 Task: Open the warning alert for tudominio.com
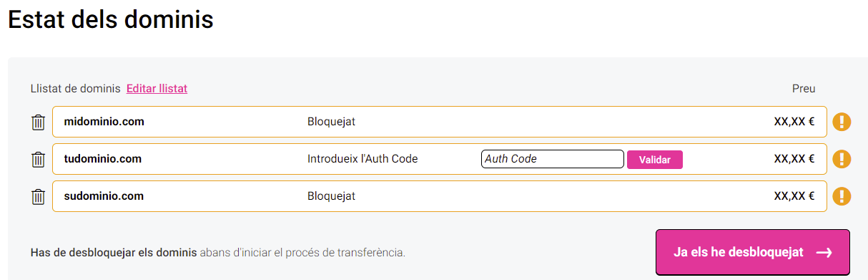click(x=842, y=159)
